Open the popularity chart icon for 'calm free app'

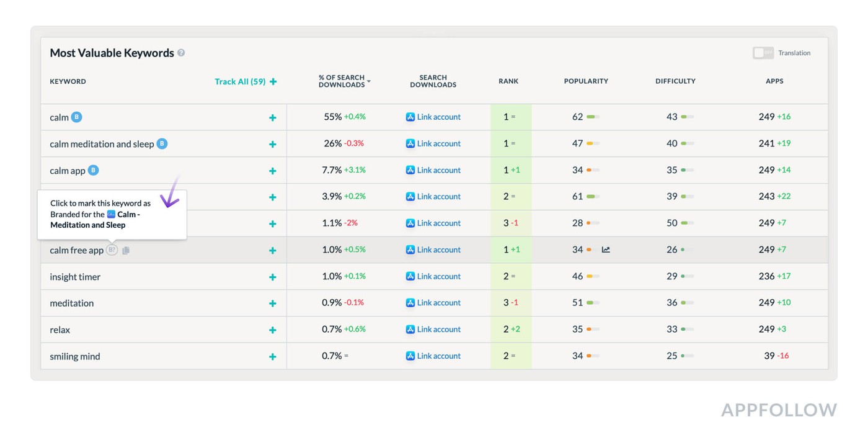606,250
